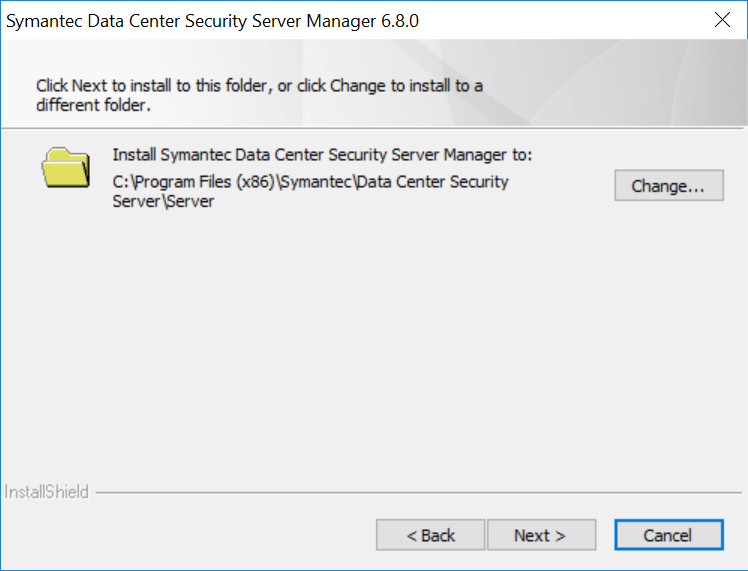
Task: Click blank space between Next and Cancel
Action: pos(606,535)
